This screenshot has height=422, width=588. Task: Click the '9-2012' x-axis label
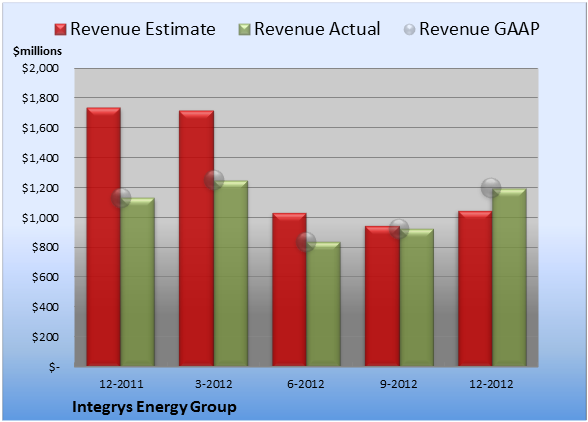(x=399, y=384)
